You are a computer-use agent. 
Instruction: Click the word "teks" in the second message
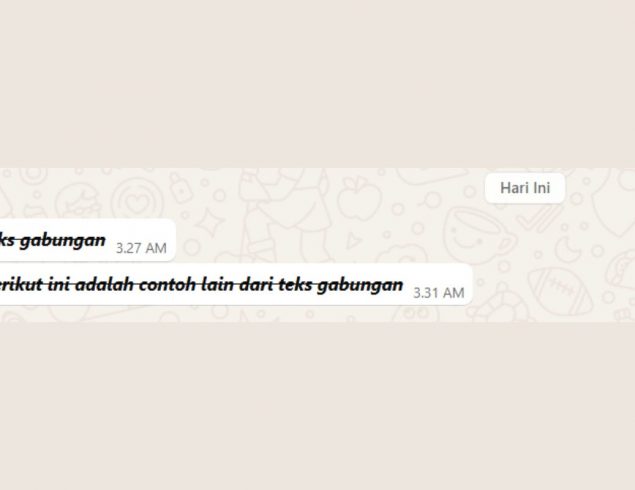point(295,284)
